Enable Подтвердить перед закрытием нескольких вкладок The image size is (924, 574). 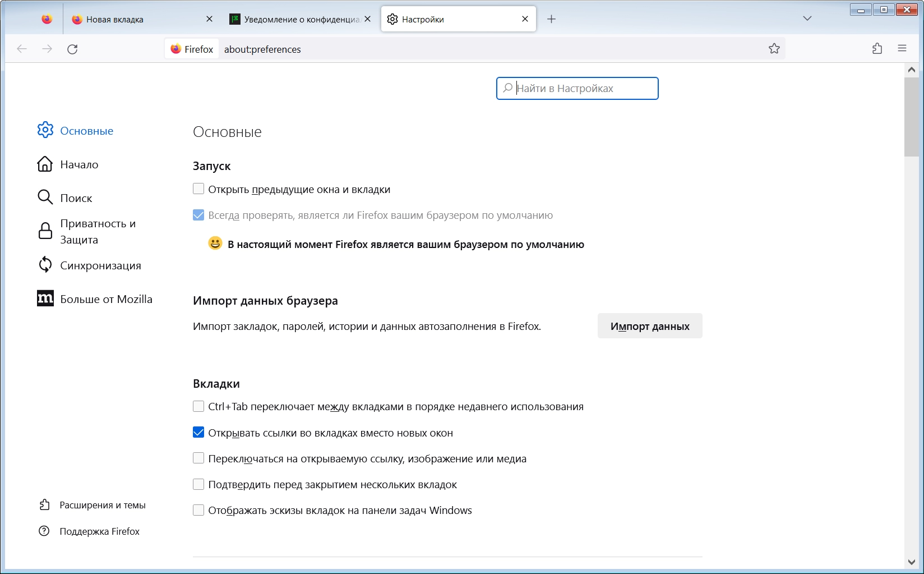[198, 484]
